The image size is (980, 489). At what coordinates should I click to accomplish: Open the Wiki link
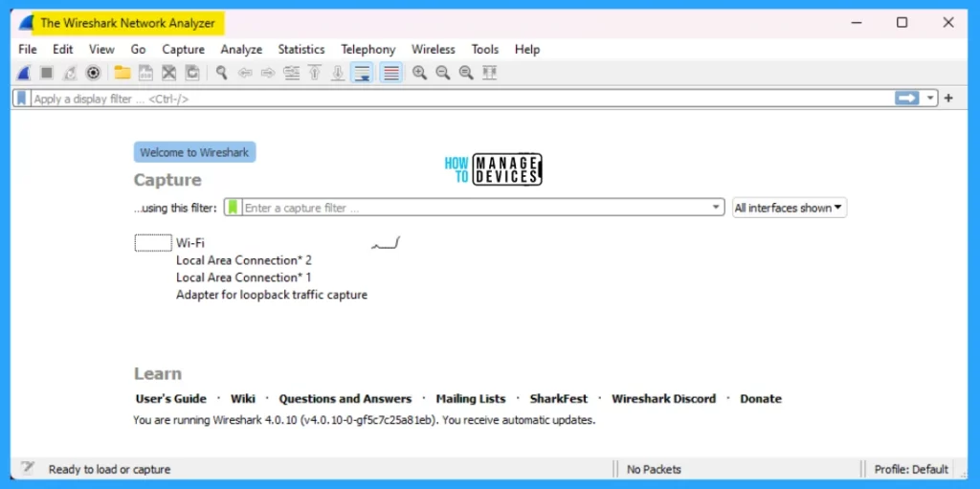pyautogui.click(x=243, y=398)
